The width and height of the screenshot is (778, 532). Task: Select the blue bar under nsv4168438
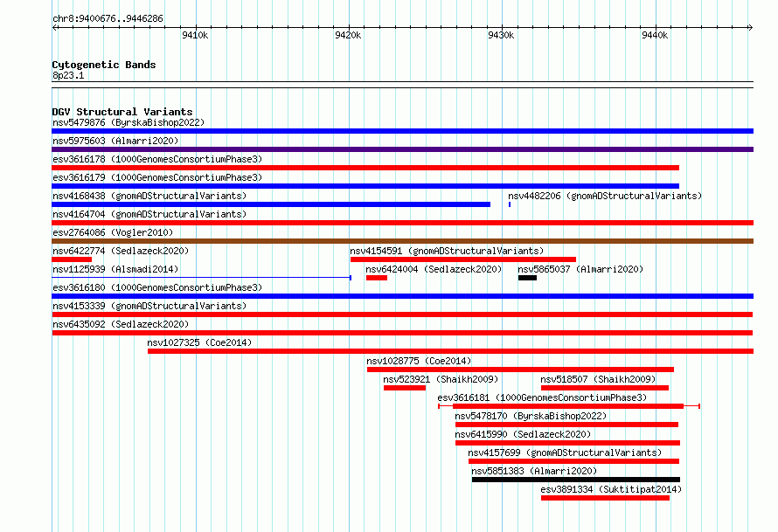(x=271, y=204)
